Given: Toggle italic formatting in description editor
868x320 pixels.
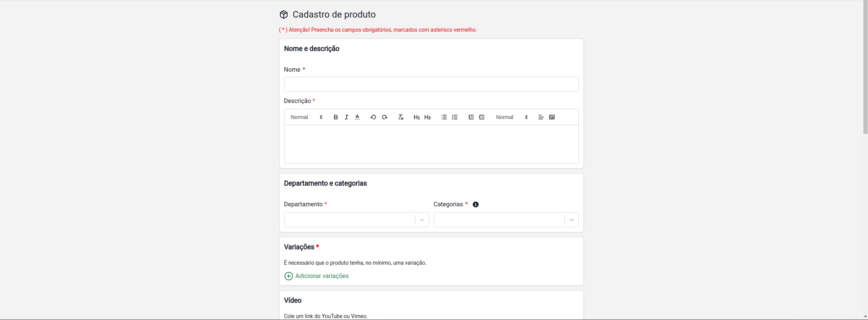Looking at the screenshot, I should coord(346,117).
